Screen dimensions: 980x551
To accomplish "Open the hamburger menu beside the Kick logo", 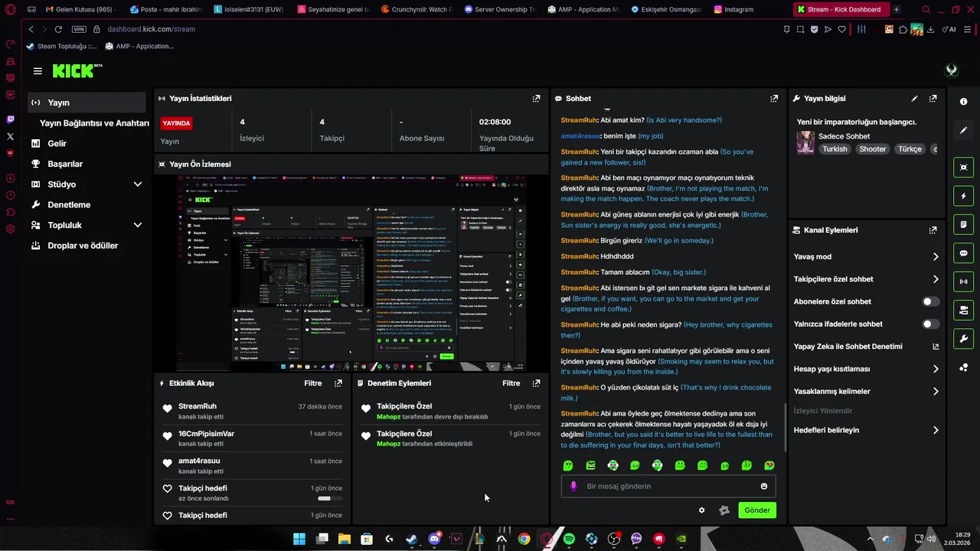I will point(38,71).
